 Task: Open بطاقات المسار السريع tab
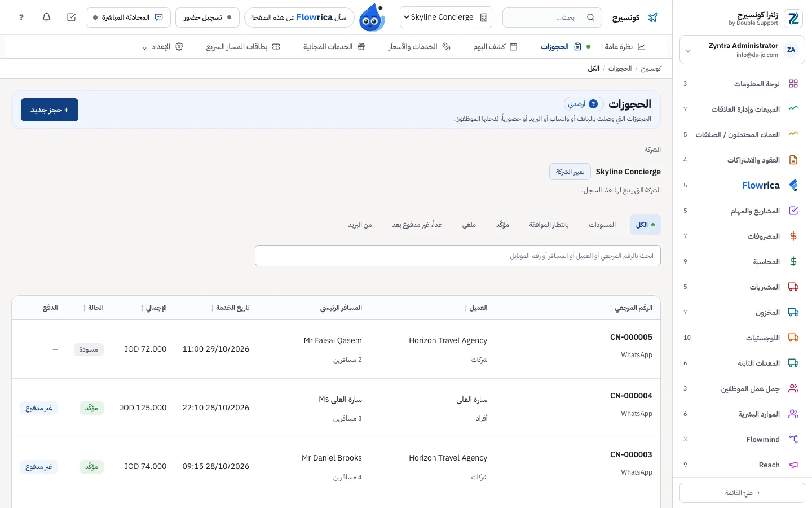[x=243, y=47]
